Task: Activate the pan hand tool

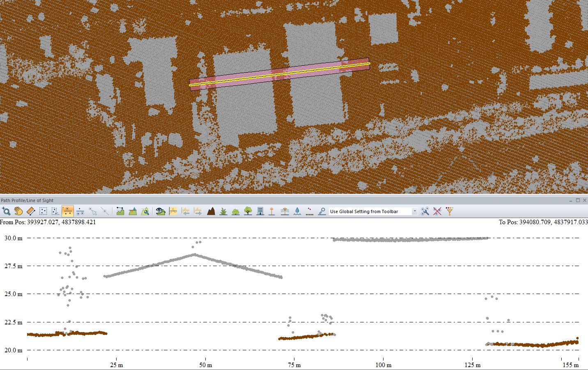Action: 18,211
